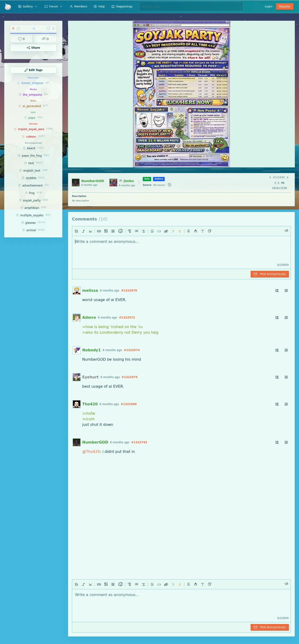Image resolution: width=299 pixels, height=644 pixels.
Task: Go to the next image using the right chevron
Action: tap(288, 177)
